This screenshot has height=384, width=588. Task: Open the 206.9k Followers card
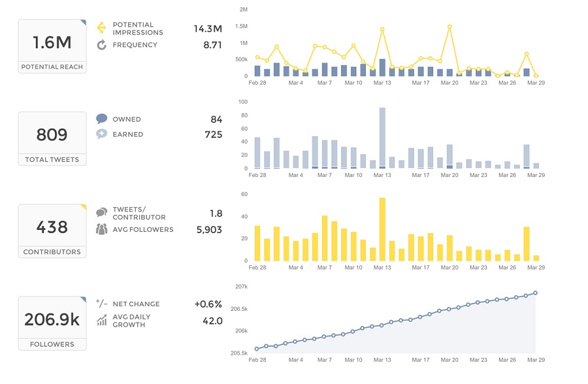click(x=52, y=323)
